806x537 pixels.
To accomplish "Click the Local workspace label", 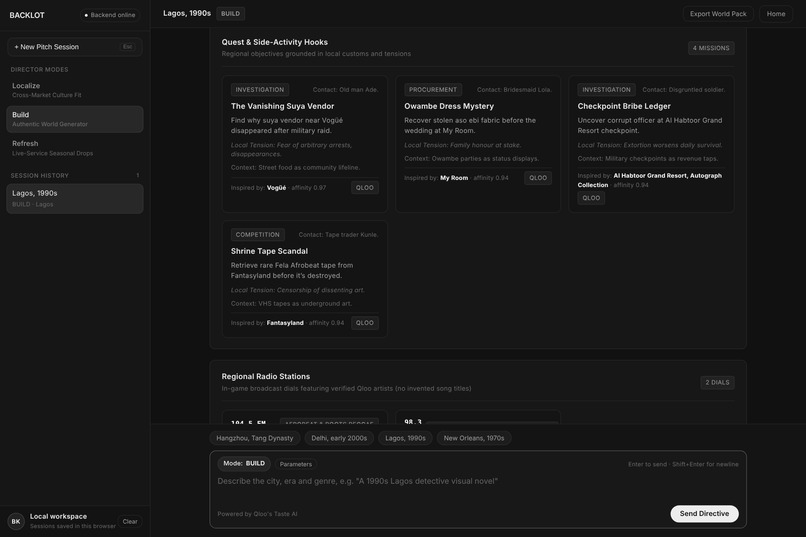I will 58,516.
